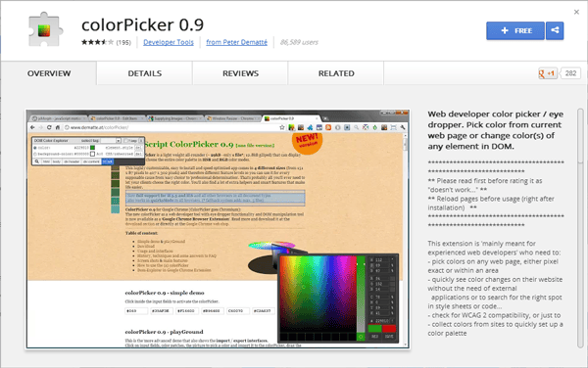Click the '(195)' ratings count
This screenshot has height=368, width=588.
pyautogui.click(x=123, y=42)
